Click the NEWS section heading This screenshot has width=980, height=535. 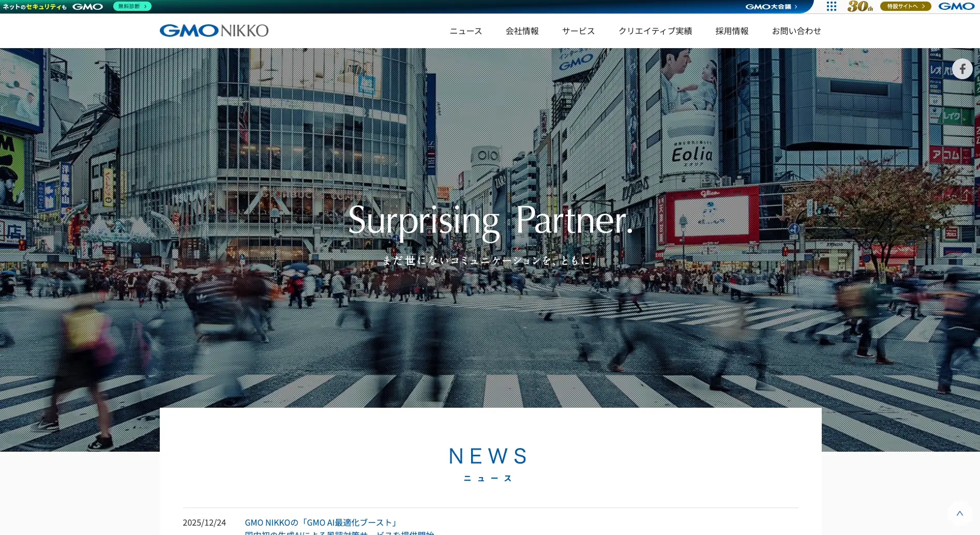(488, 456)
